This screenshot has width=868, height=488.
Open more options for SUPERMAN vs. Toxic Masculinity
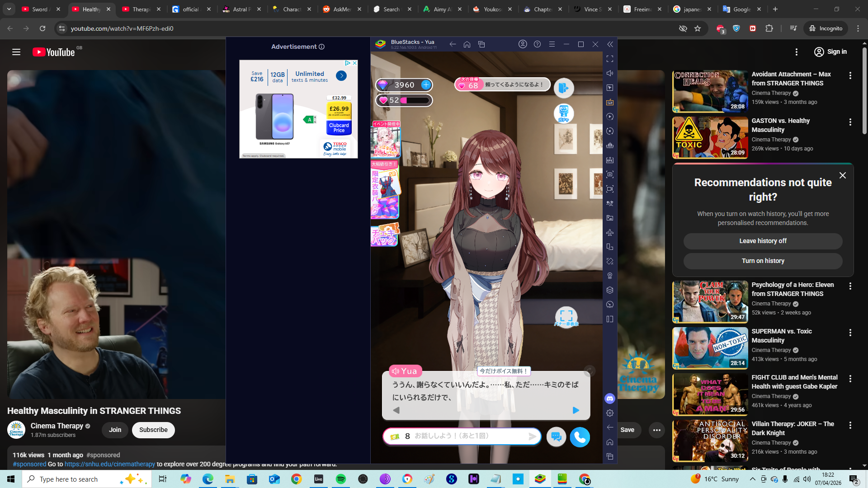[850, 333]
